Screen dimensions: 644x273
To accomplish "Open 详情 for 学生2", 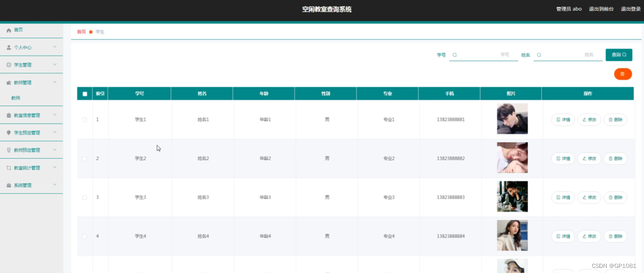I will click(563, 159).
